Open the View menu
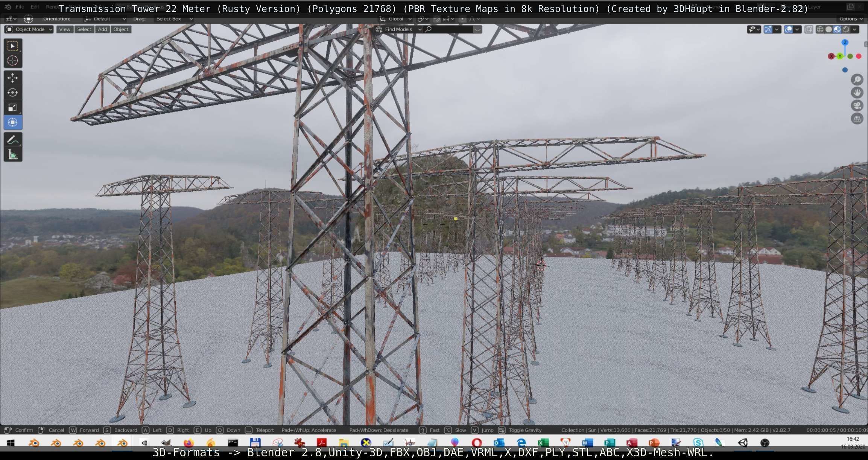The height and width of the screenshot is (460, 868). [x=65, y=29]
